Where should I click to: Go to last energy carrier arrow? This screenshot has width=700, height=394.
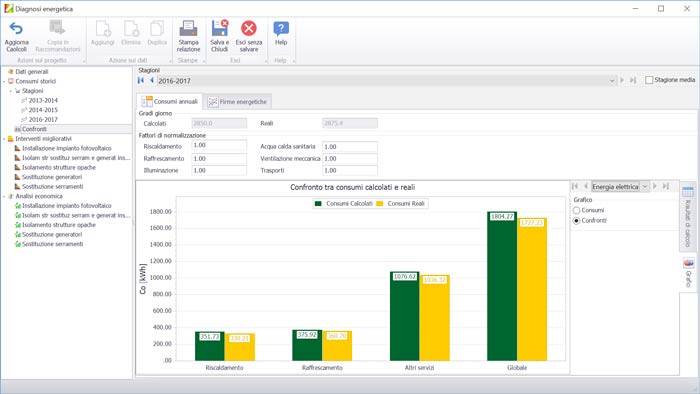coord(666,186)
